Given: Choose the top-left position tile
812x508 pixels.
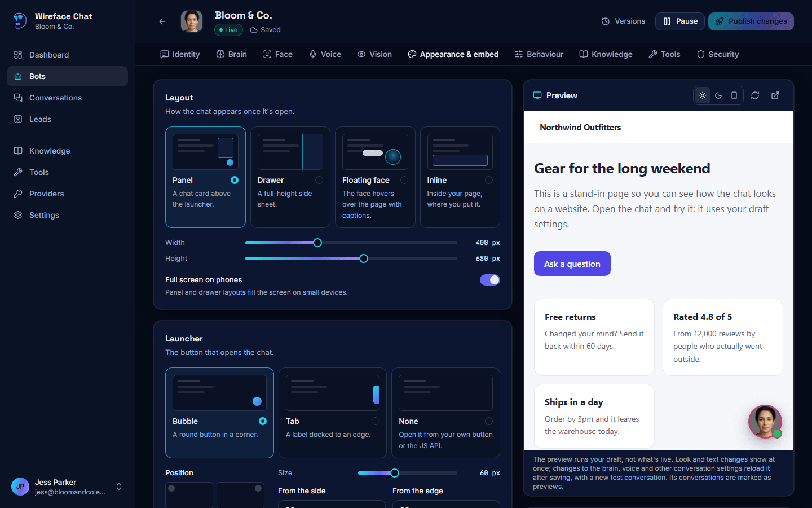Looking at the screenshot, I should click(189, 495).
